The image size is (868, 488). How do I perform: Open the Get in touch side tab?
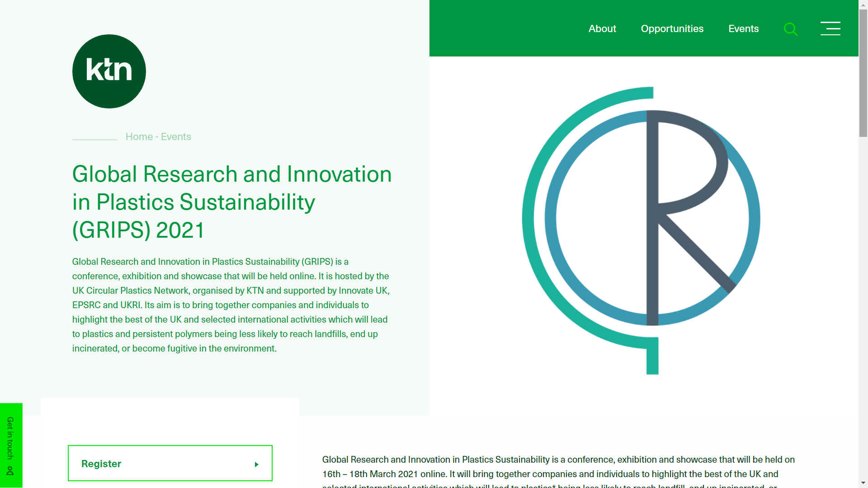pyautogui.click(x=11, y=446)
